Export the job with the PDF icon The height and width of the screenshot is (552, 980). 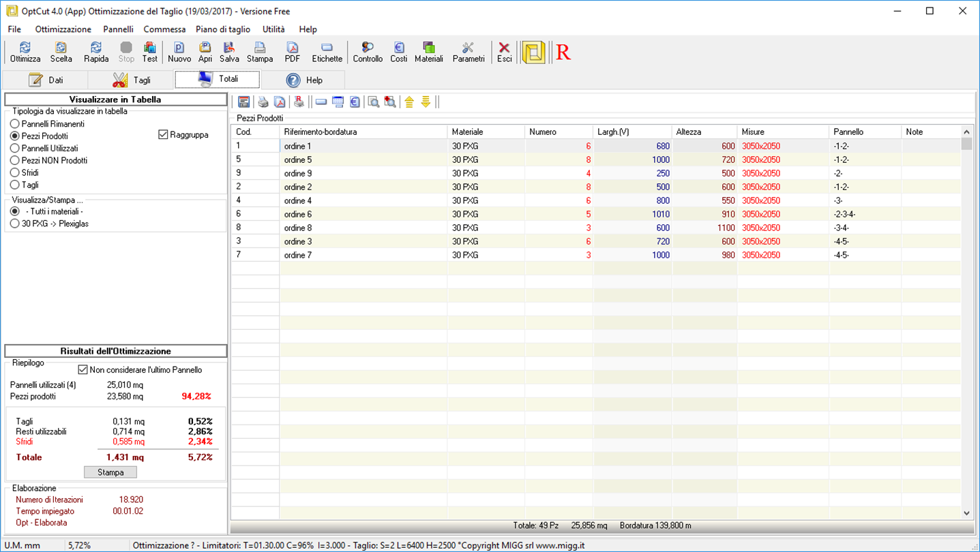292,52
